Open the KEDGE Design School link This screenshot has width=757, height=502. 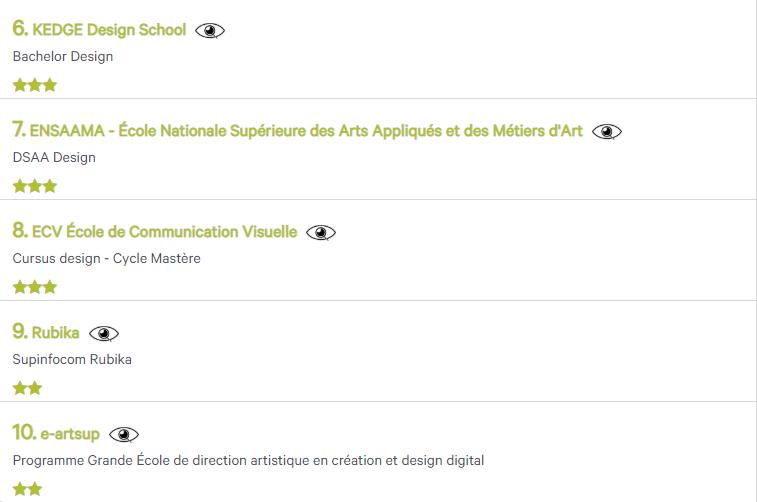tap(109, 30)
